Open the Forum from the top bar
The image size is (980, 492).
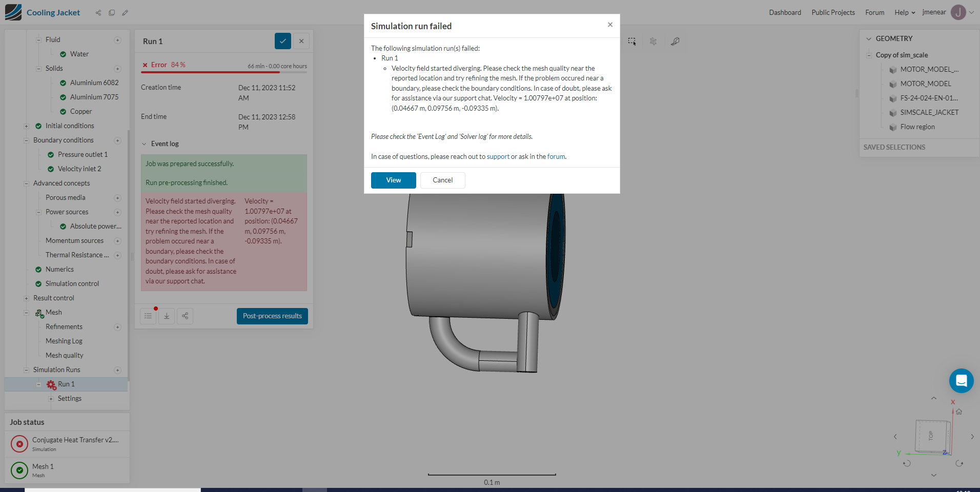[x=874, y=12]
